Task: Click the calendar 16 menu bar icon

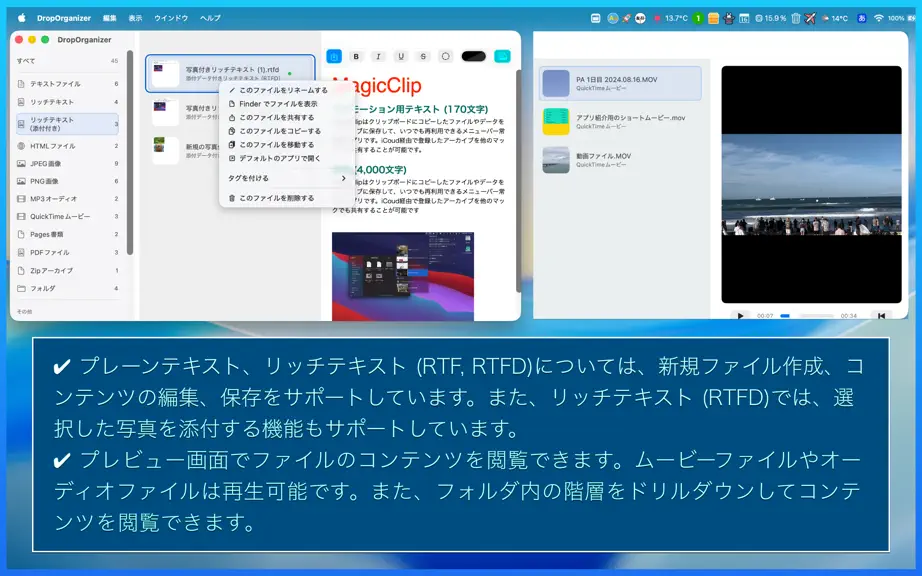Action: tap(744, 18)
